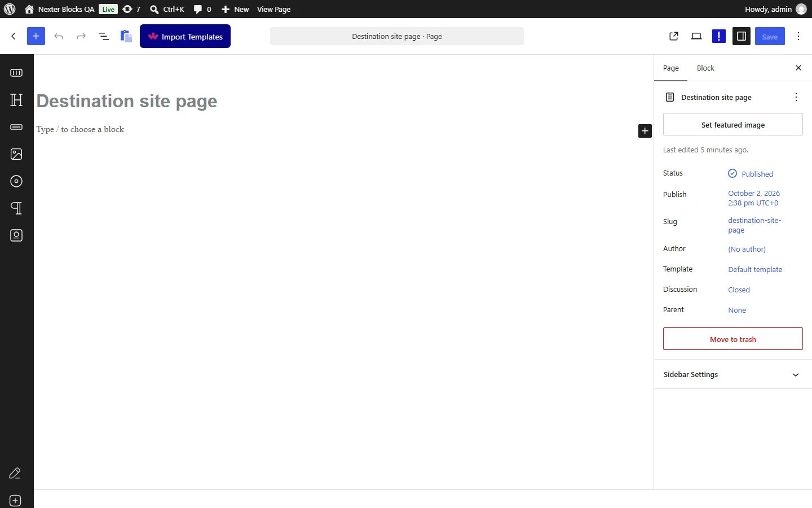Select the Image block icon in the left sidebar
The width and height of the screenshot is (812, 508).
[x=16, y=154]
